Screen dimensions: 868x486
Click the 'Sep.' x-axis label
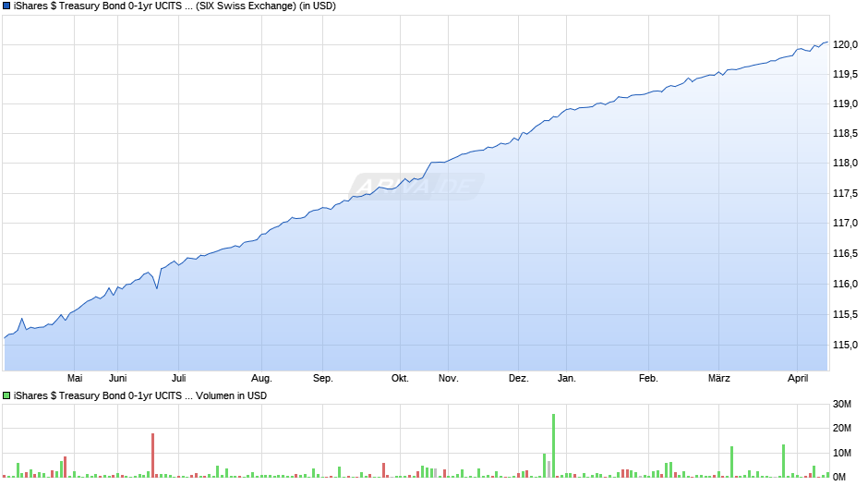(x=323, y=379)
